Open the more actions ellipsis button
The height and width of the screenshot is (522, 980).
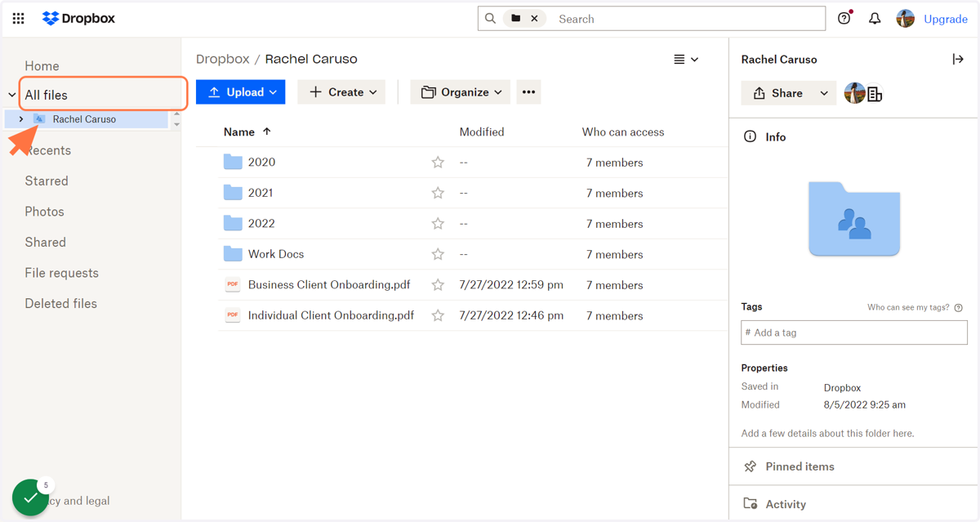(x=529, y=92)
